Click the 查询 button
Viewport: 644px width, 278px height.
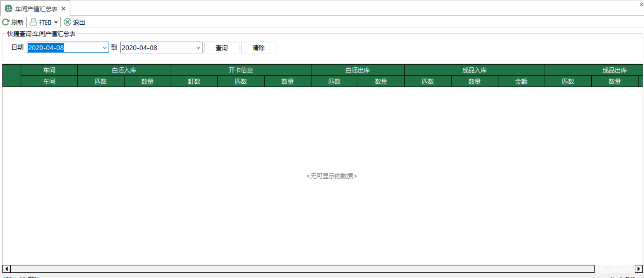[x=222, y=47]
